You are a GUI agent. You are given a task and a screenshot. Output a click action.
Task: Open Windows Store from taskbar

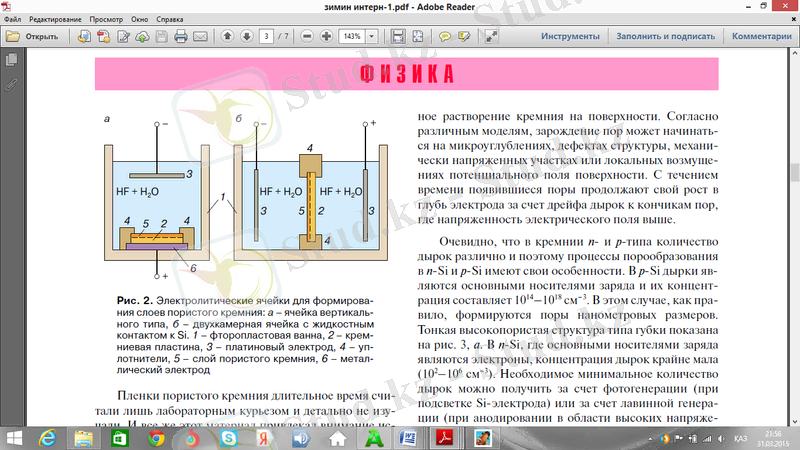(x=119, y=438)
